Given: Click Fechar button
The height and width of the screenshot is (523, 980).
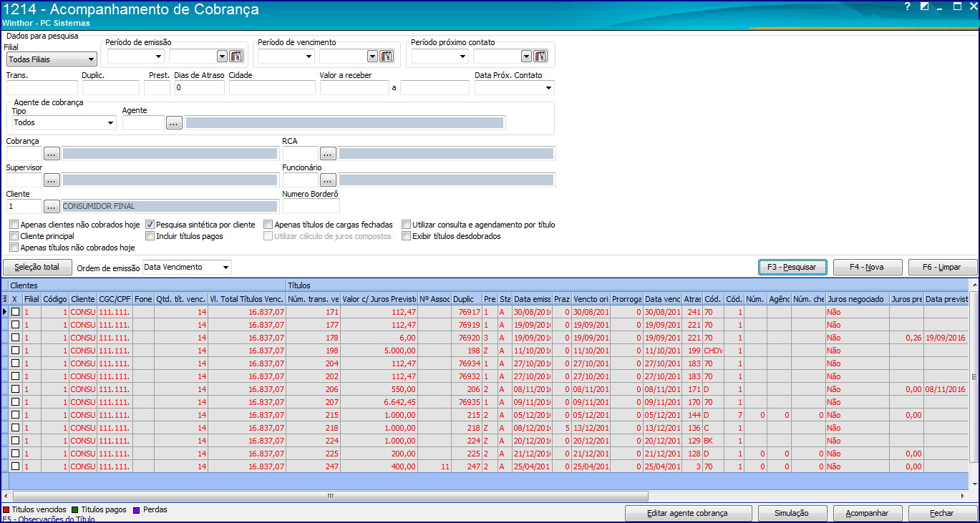Looking at the screenshot, I should click(x=942, y=513).
